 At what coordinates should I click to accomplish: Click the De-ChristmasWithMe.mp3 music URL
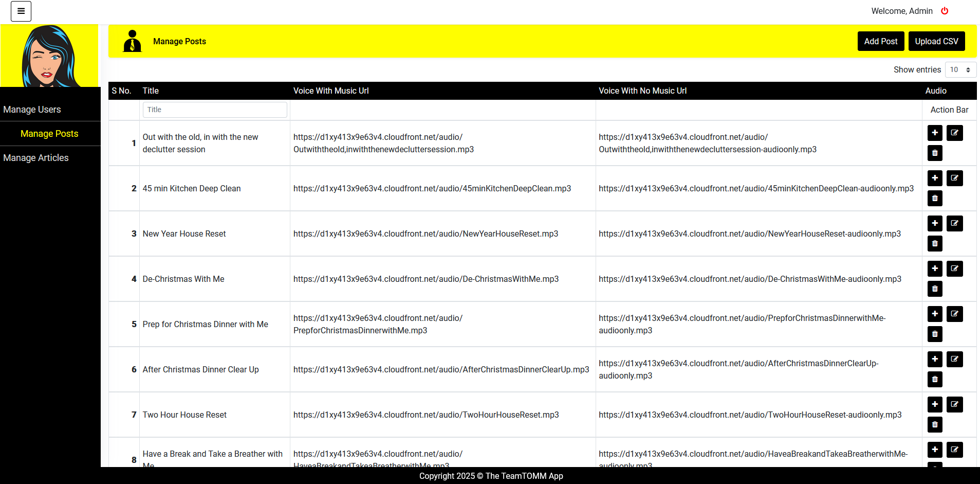(426, 279)
